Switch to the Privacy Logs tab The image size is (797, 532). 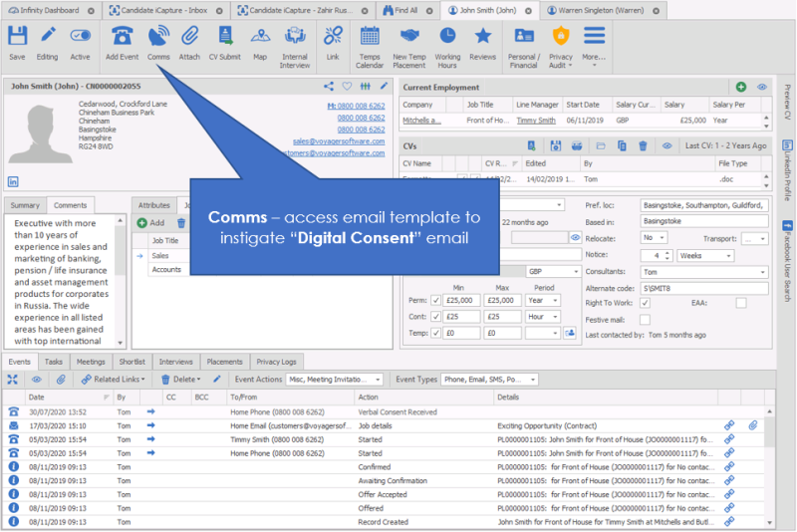(276, 362)
